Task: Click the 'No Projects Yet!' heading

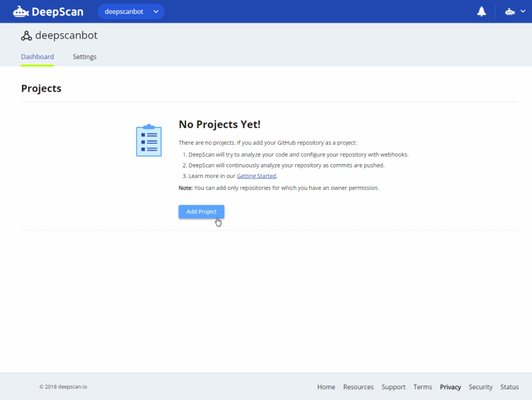Action: coord(219,124)
